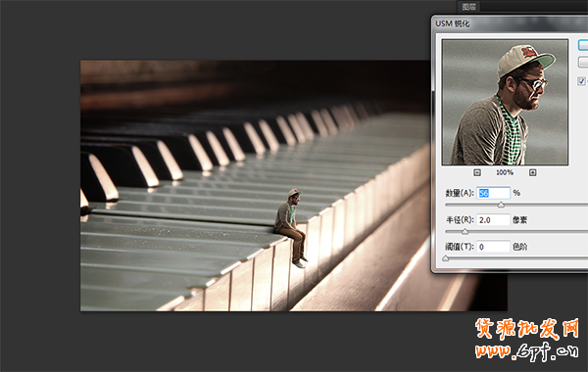
Task: Zoom out the USM preview with minus icon
Action: [477, 172]
